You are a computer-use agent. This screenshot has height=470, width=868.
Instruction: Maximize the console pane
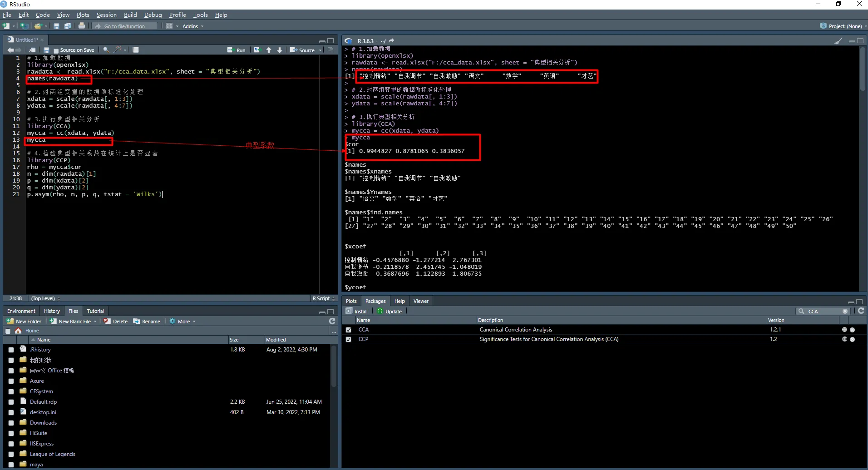(x=860, y=41)
